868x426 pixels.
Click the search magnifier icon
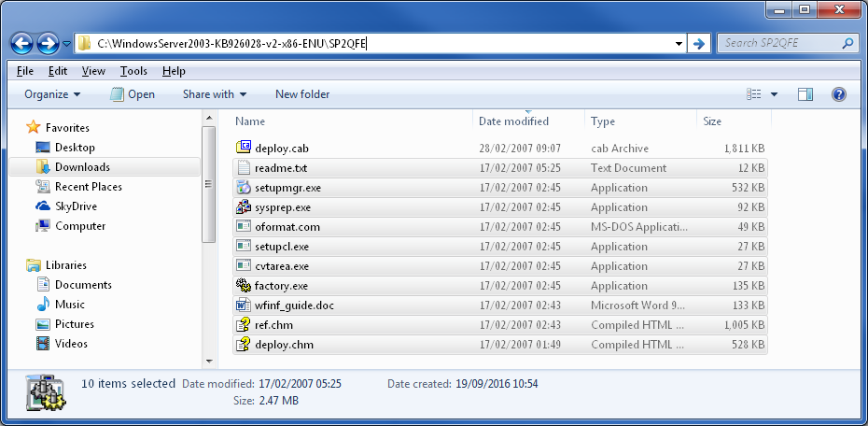[x=847, y=43]
